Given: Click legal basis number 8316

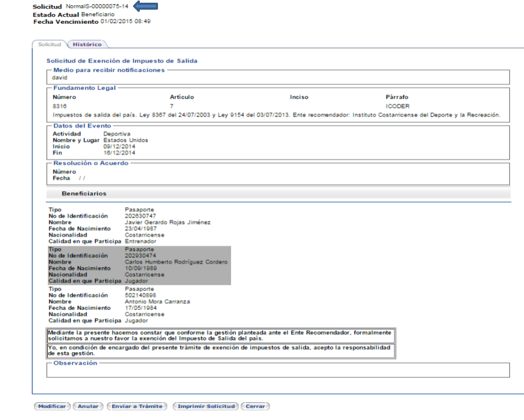Looking at the screenshot, I should pyautogui.click(x=60, y=106).
